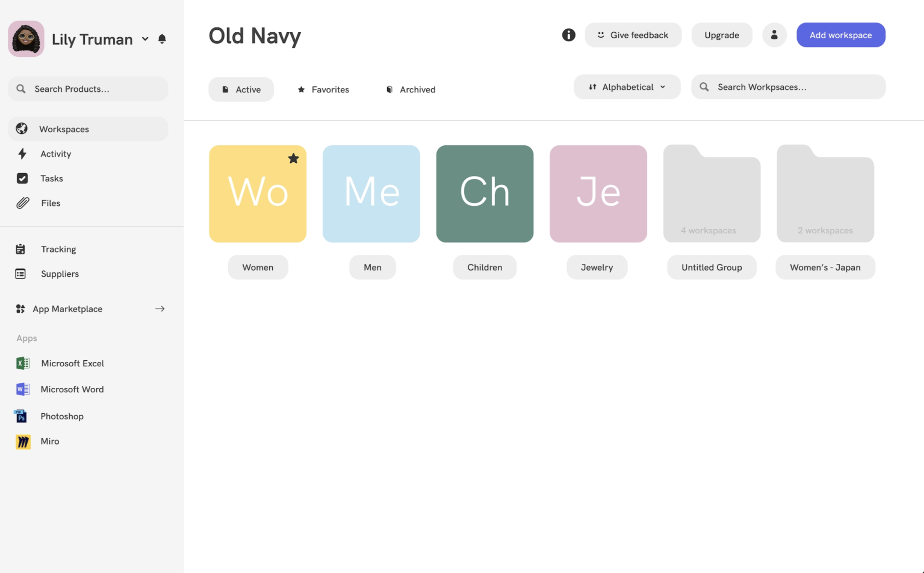Switch to the Favorites tab
This screenshot has height=573, width=924.
[323, 89]
